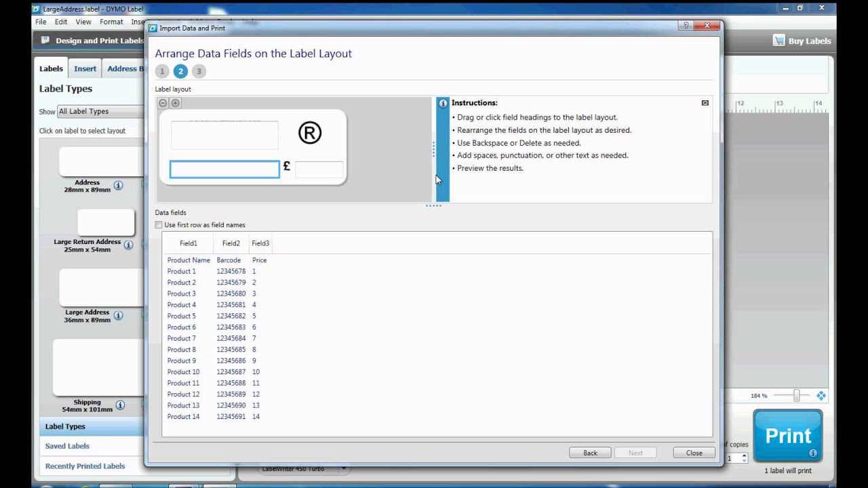Open the Edit menu
Screen dimensions: 868x488
[61, 22]
